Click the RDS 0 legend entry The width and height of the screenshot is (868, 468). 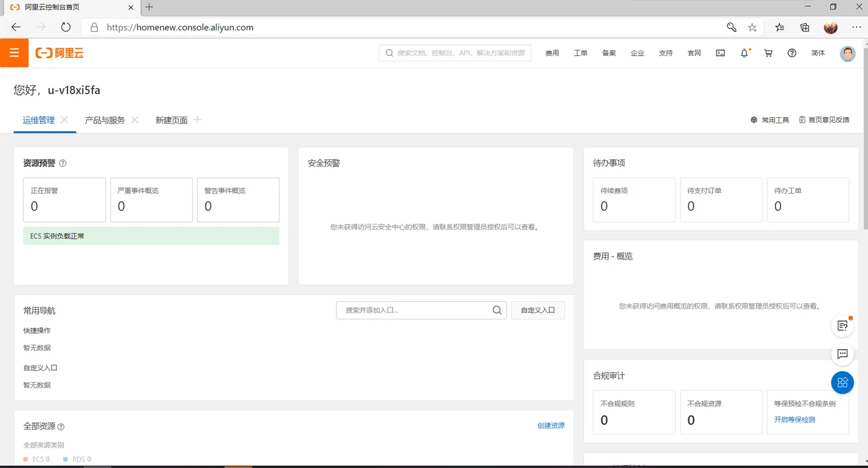[77, 459]
